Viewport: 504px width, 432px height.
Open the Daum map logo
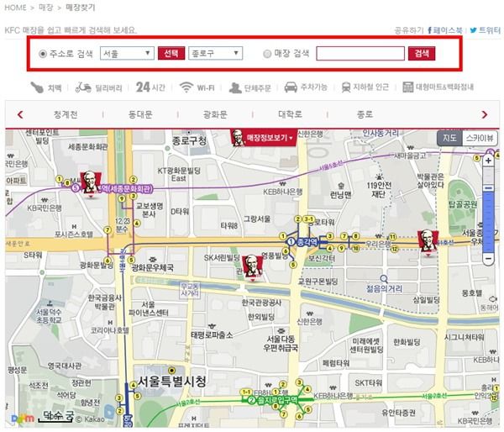click(x=23, y=419)
